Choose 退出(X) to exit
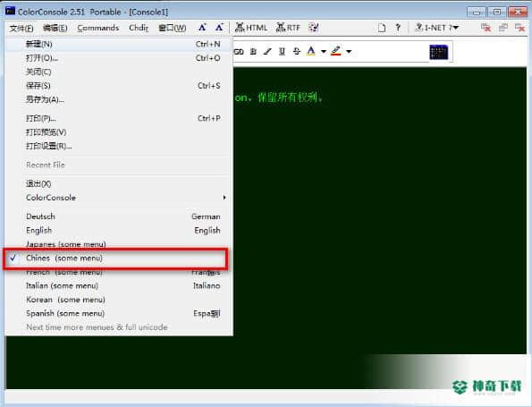 point(118,183)
